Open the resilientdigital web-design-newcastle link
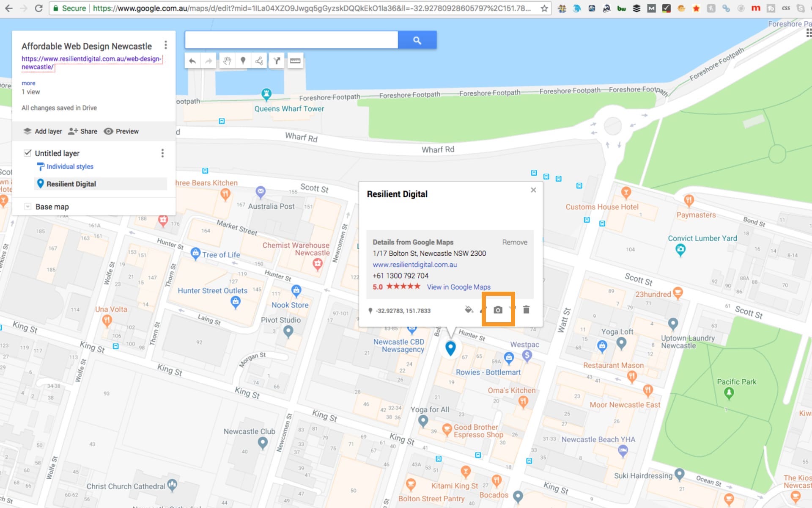 (91, 63)
